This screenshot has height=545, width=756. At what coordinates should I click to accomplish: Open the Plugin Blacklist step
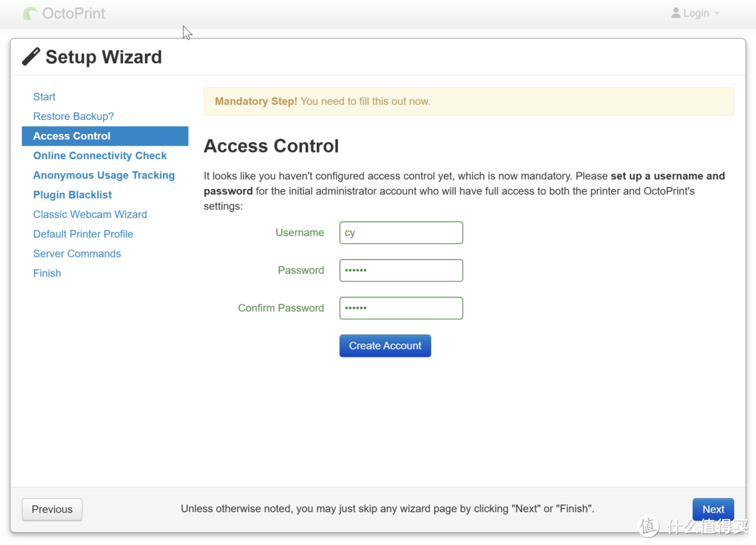(72, 195)
